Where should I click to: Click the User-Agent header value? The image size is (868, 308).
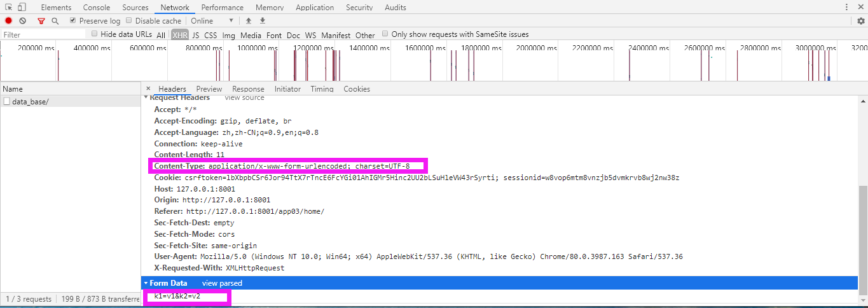pos(441,256)
